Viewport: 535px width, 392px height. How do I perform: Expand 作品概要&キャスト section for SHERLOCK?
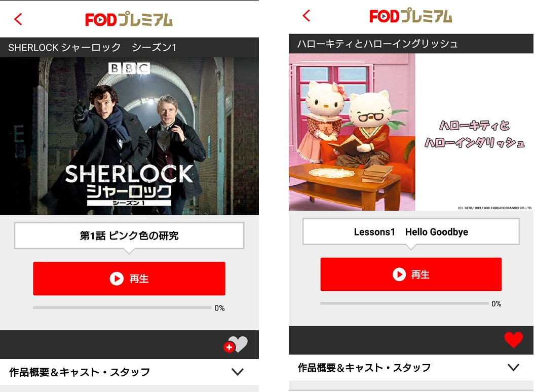point(129,372)
